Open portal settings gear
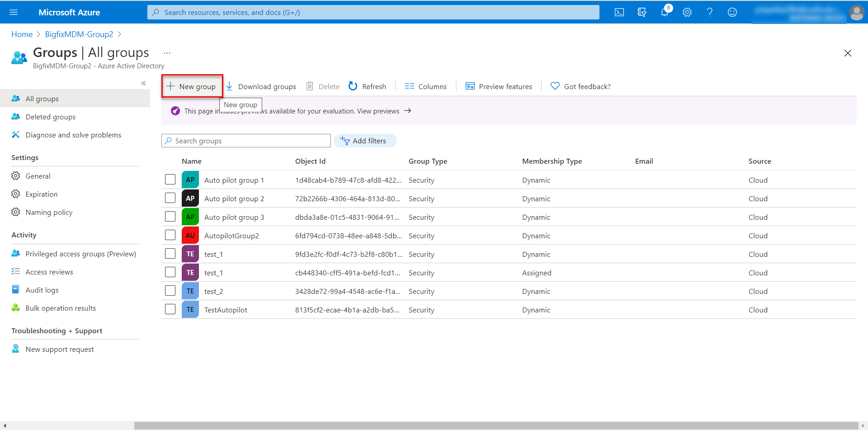The width and height of the screenshot is (868, 430). click(x=687, y=12)
